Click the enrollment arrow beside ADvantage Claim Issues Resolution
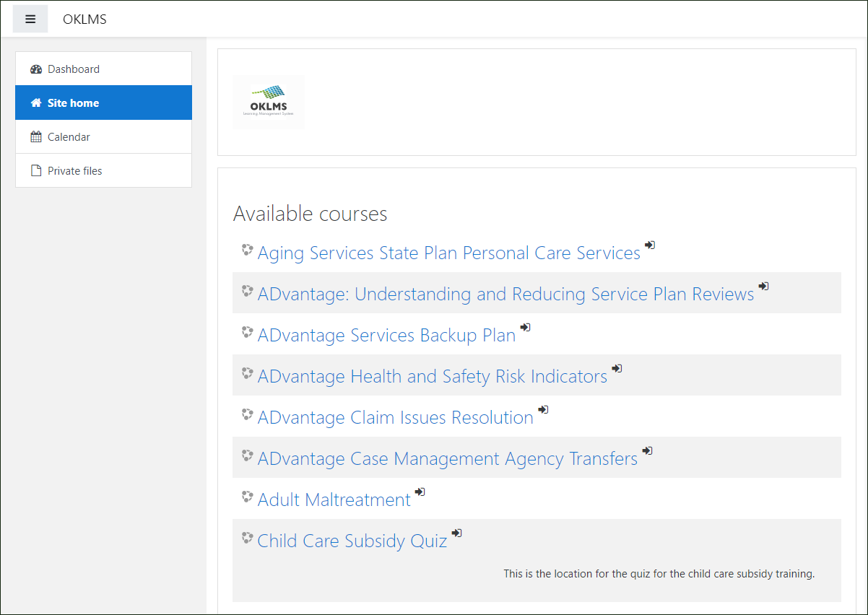868x615 pixels. pyautogui.click(x=543, y=409)
